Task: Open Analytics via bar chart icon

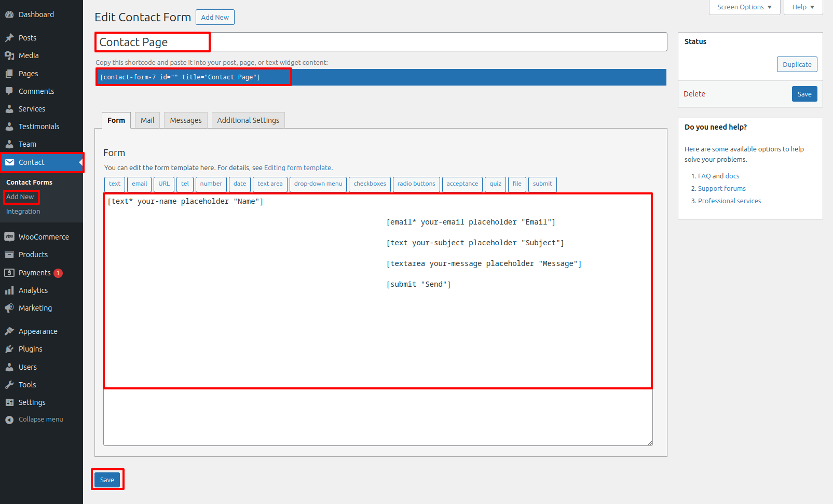Action: (x=9, y=290)
